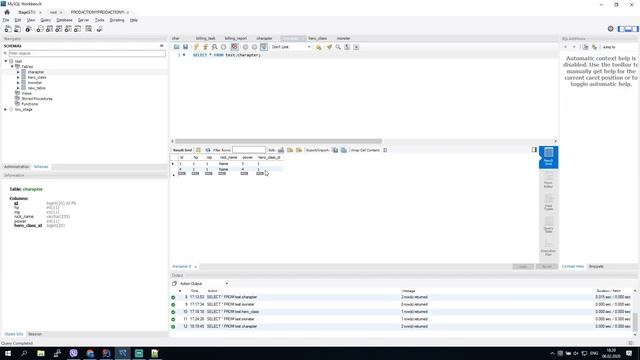Click the stop query execution icon
640x360 pixels.
click(223, 47)
